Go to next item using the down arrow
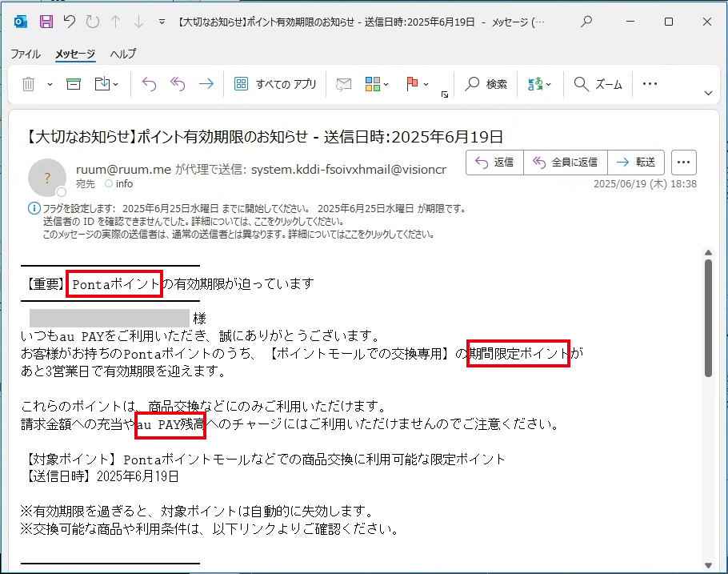The width and height of the screenshot is (728, 574). coord(139,22)
